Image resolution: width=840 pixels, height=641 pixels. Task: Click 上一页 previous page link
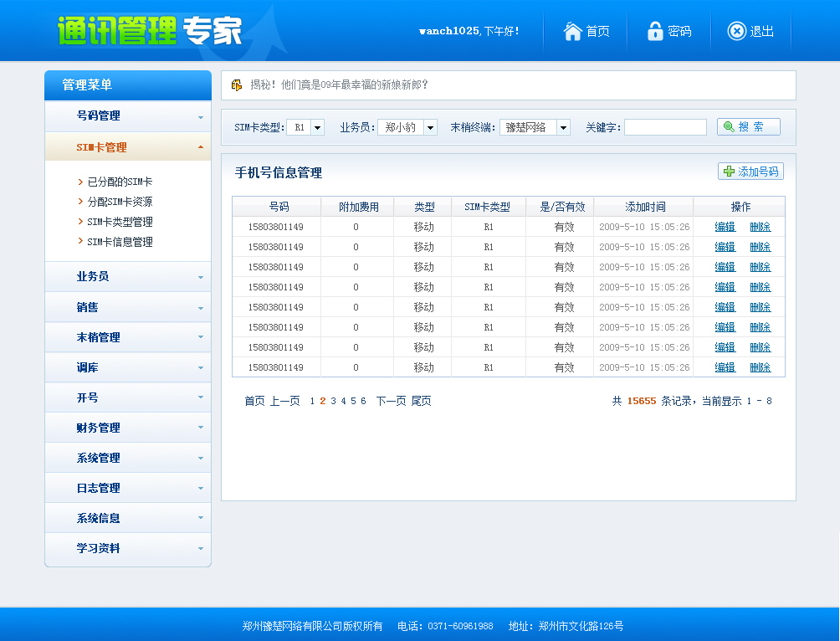284,401
